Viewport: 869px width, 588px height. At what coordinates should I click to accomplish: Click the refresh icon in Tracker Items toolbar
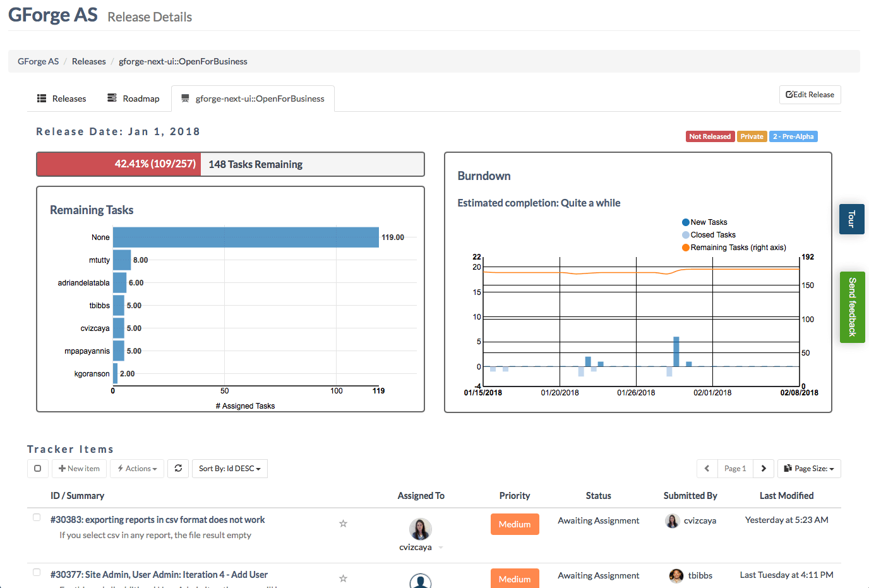(178, 468)
